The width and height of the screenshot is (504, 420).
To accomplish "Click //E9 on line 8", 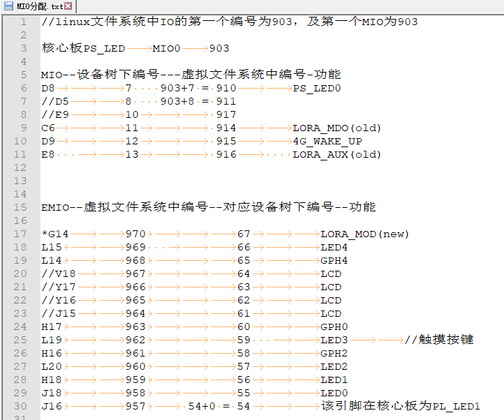I will [55, 114].
